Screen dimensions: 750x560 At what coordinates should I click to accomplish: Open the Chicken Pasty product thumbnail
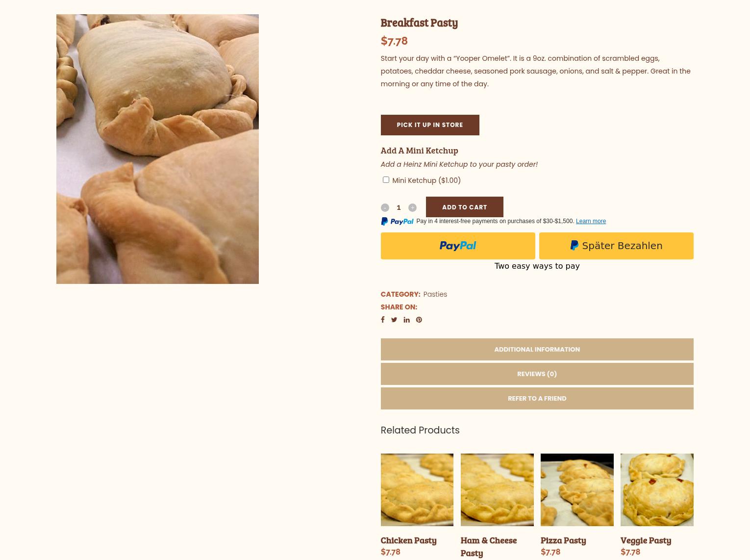(x=417, y=489)
